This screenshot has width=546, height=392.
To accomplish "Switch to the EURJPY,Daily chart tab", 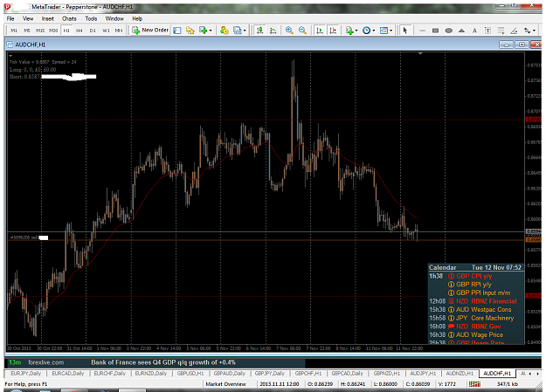I will click(25, 373).
